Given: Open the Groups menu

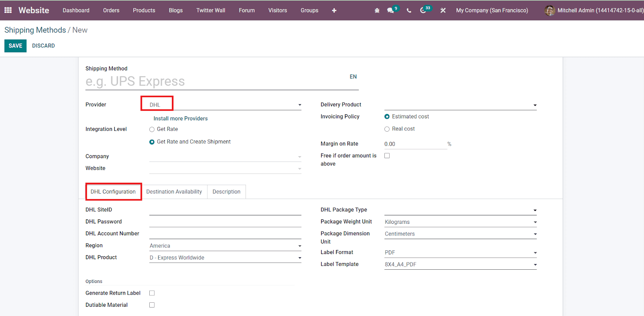Looking at the screenshot, I should [310, 10].
